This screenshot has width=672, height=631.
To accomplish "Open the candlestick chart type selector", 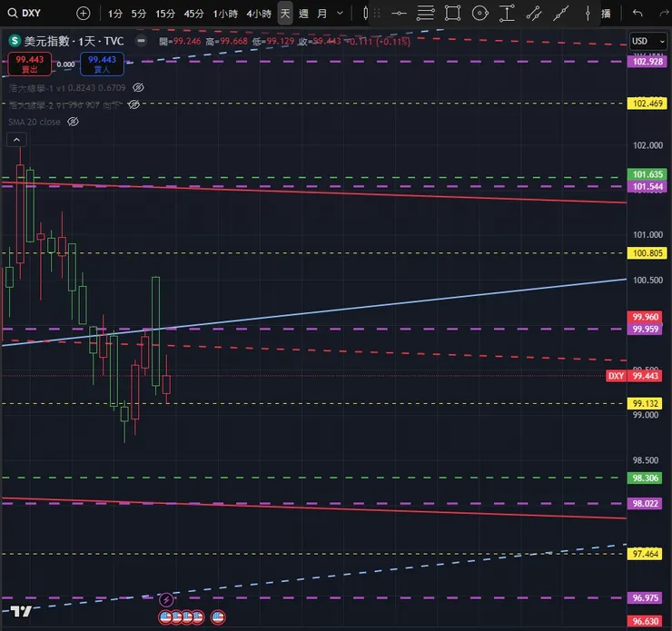I will point(366,14).
